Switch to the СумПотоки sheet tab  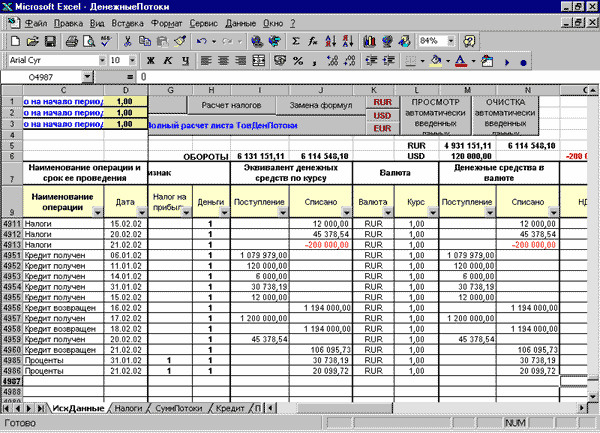179,408
